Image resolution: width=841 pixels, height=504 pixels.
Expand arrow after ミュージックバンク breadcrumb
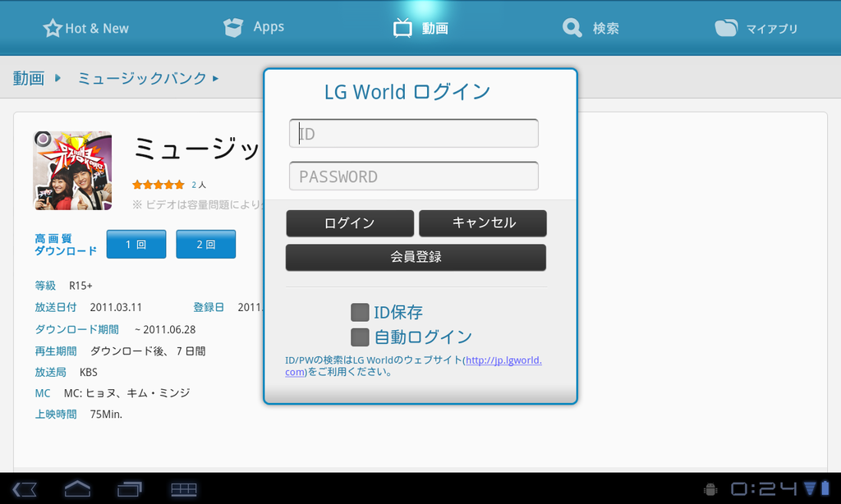[216, 78]
